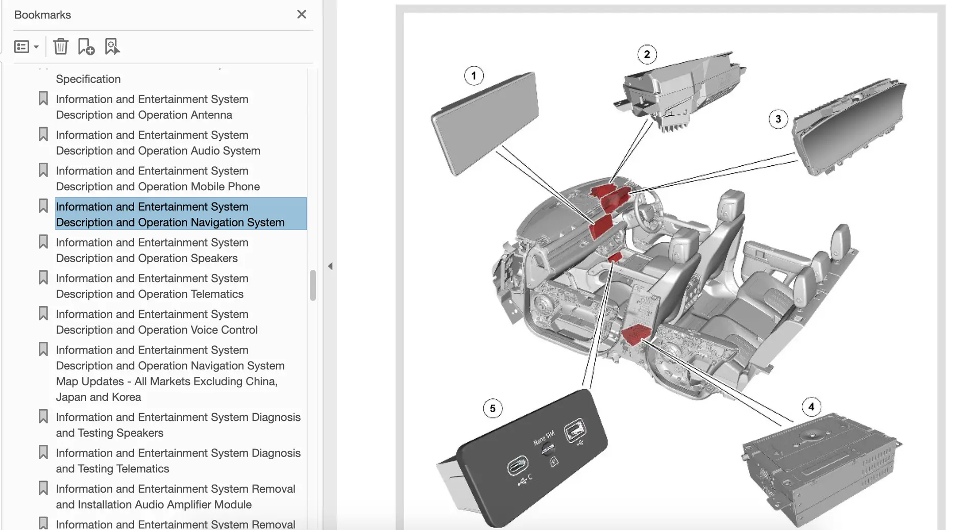Image resolution: width=980 pixels, height=530 pixels.
Task: Click bookmark icon beside Removal Audio Amplifier Module
Action: click(x=43, y=488)
